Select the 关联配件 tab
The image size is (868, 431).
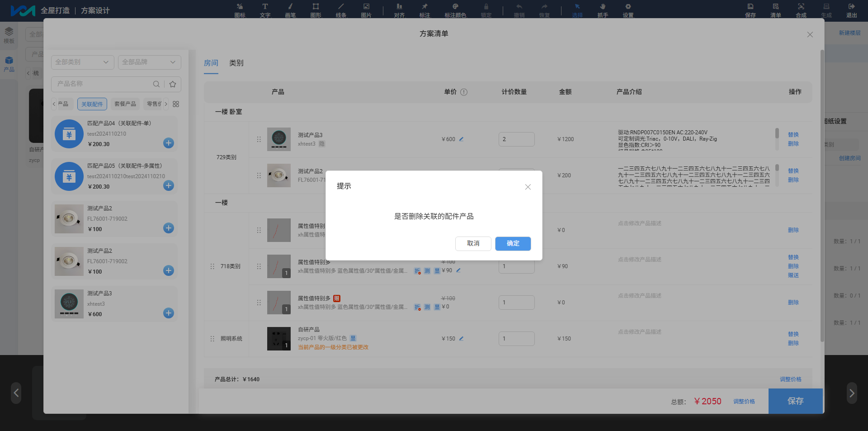[92, 104]
